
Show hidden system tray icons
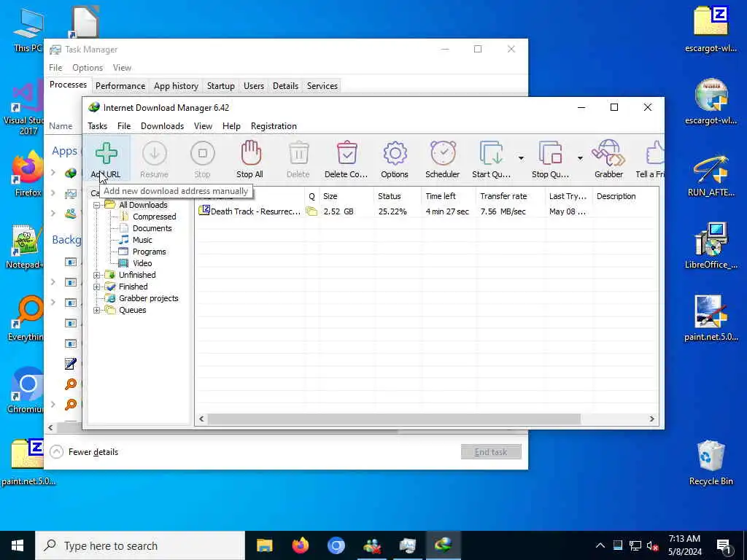(x=600, y=545)
